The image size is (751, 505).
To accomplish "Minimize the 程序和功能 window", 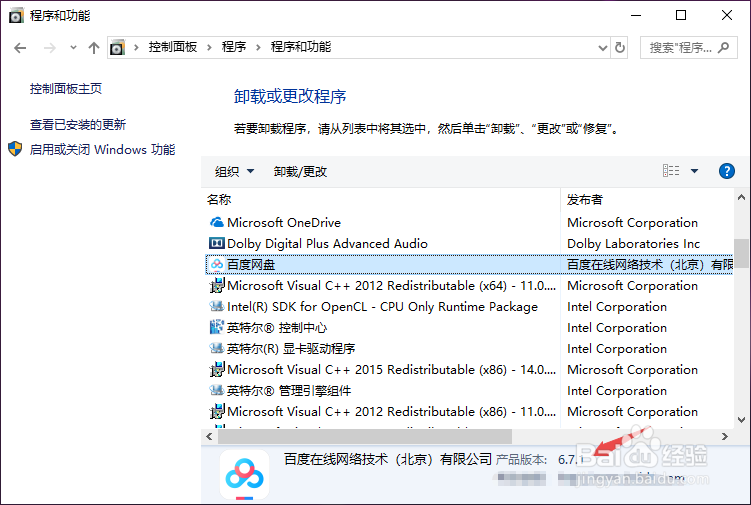I will (x=636, y=15).
